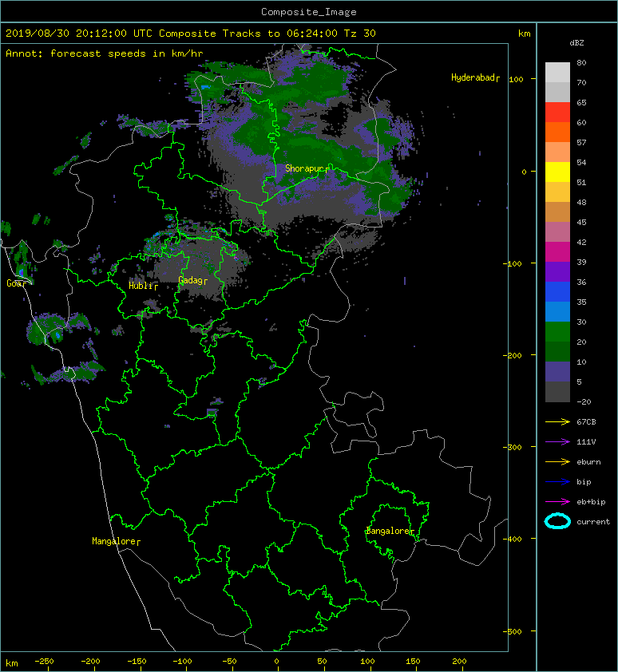
Task: Click the yellow 67CB arrow in legend
Action: (x=557, y=422)
